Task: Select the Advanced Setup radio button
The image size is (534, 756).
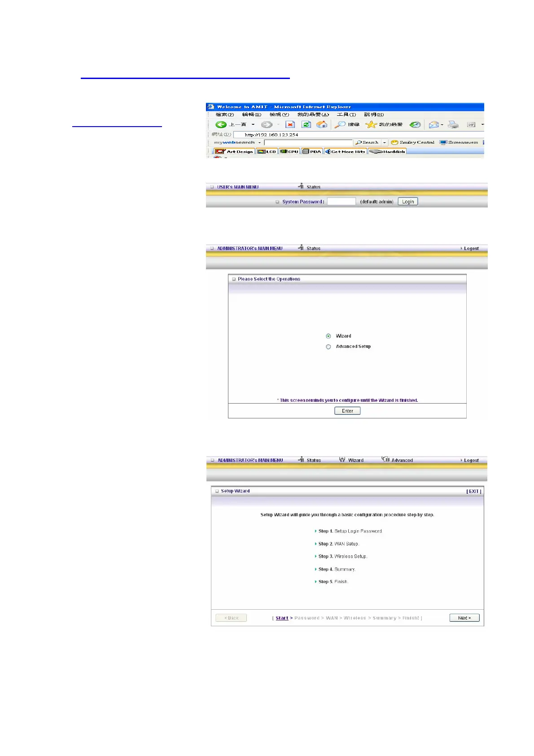Action: point(328,347)
